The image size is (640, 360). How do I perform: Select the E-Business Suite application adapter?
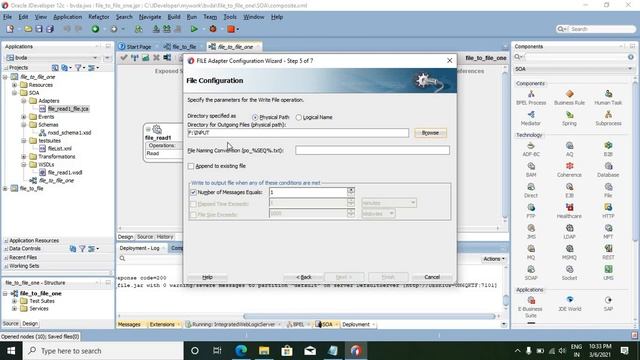[x=531, y=307]
